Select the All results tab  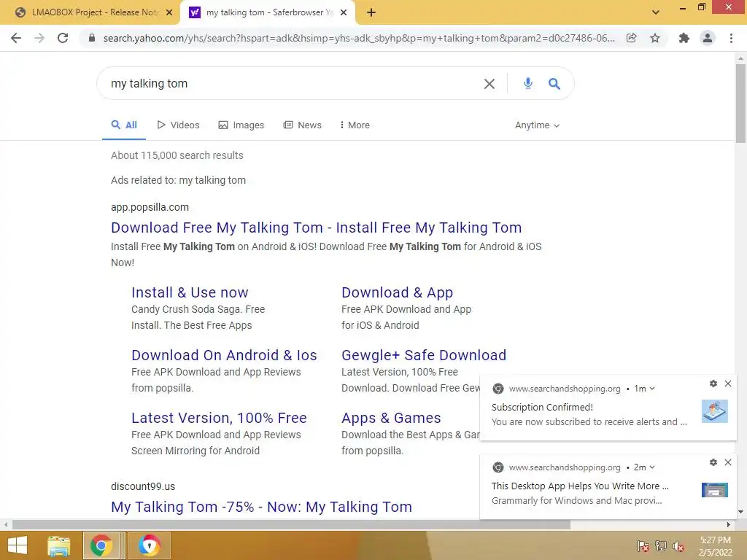[x=124, y=125]
